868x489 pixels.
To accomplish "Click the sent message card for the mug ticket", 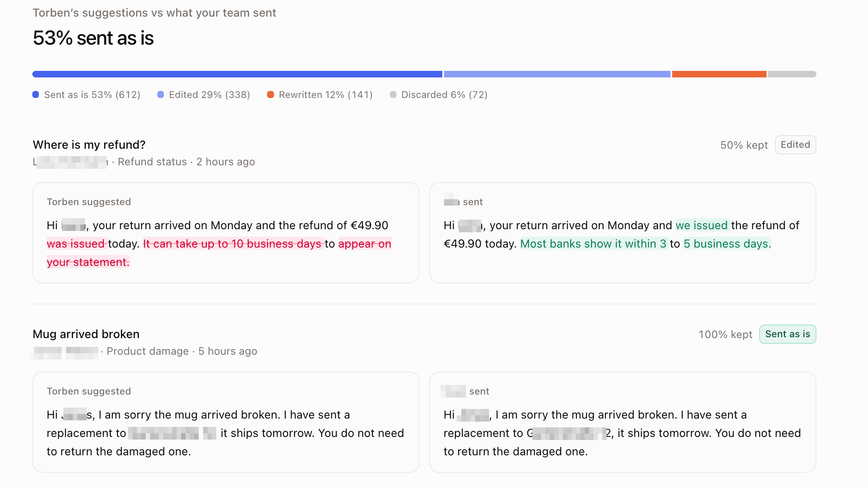I will [623, 422].
